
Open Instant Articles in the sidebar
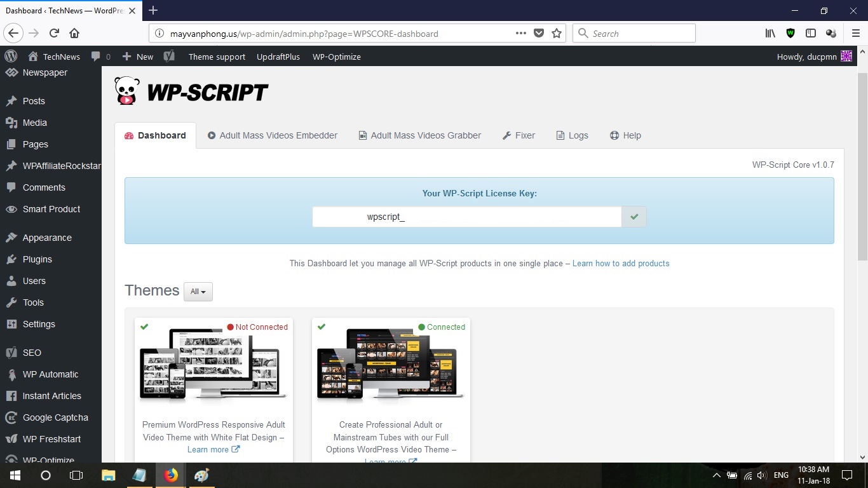click(x=51, y=396)
